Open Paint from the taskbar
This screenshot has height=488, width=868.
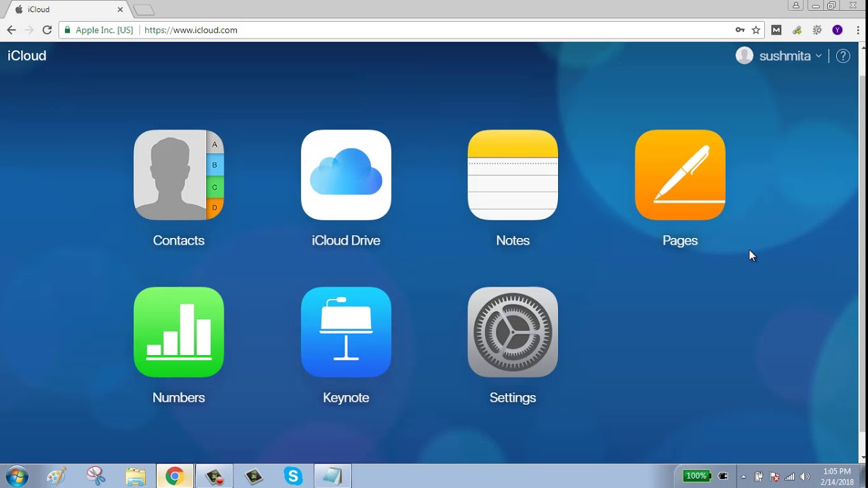click(56, 476)
